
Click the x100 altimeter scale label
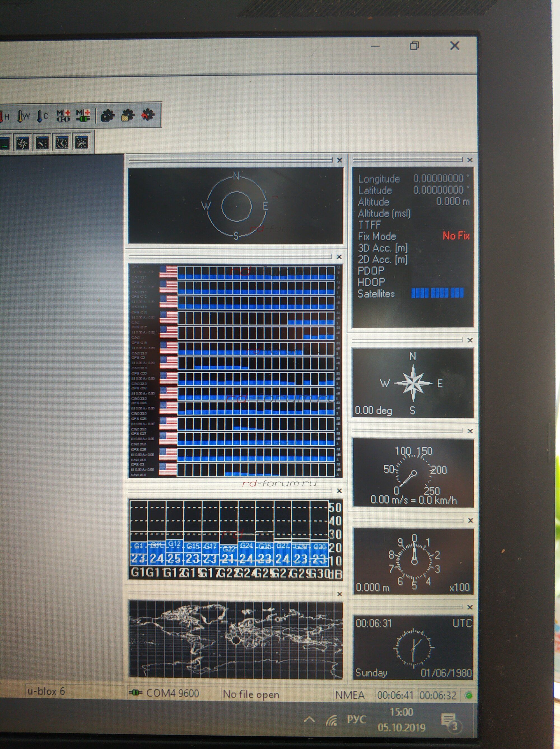(459, 587)
